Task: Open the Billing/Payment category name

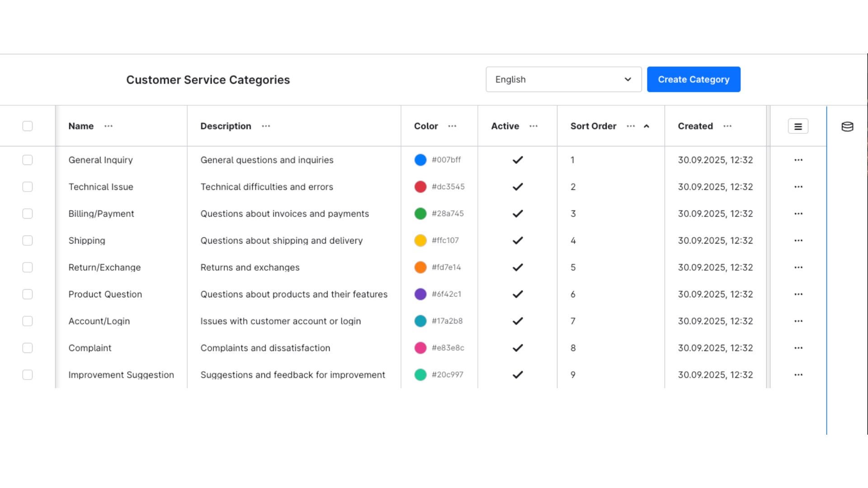Action: (101, 214)
